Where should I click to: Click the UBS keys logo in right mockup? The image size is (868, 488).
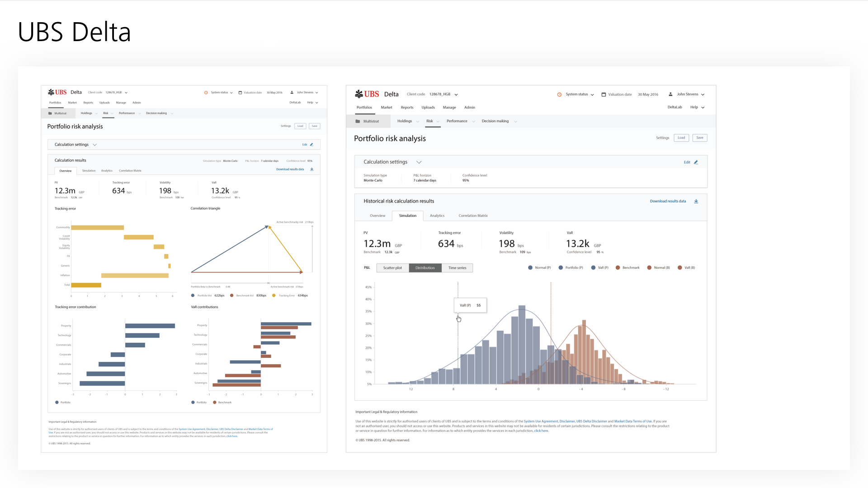[x=359, y=94]
